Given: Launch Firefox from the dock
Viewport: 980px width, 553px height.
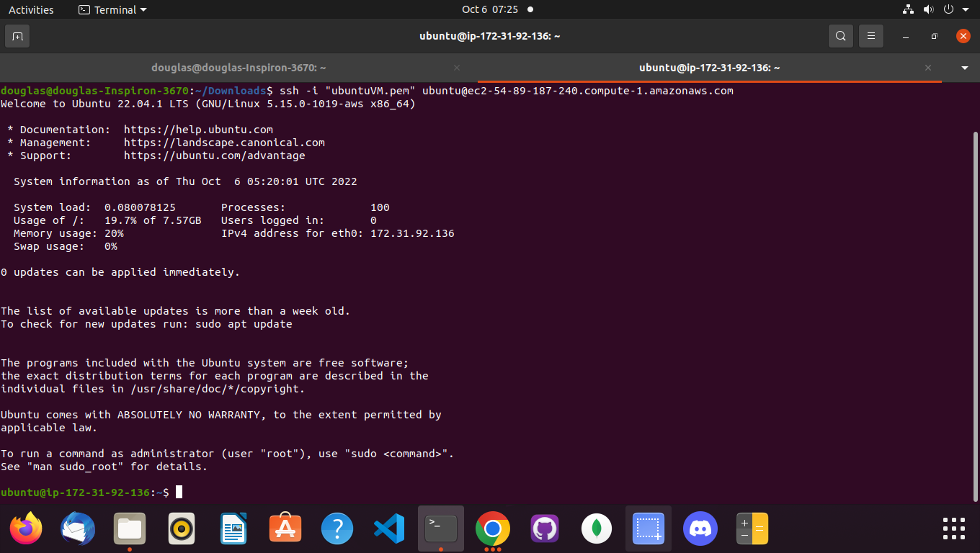Looking at the screenshot, I should click(26, 529).
